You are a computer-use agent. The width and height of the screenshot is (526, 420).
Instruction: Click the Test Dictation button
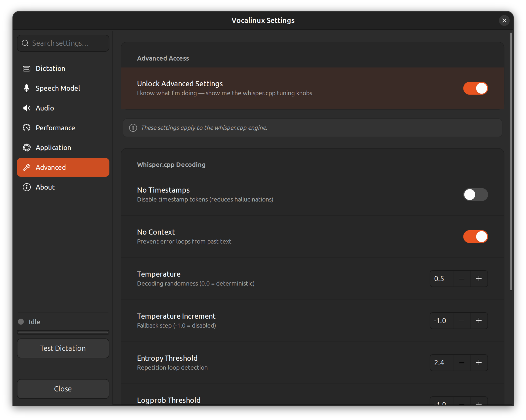[x=63, y=348]
